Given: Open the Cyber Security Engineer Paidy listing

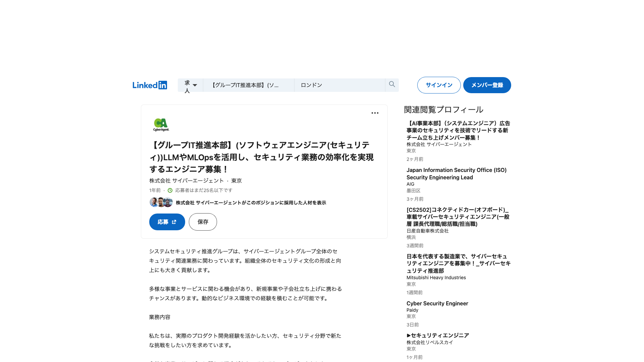Looking at the screenshot, I should pyautogui.click(x=437, y=303).
